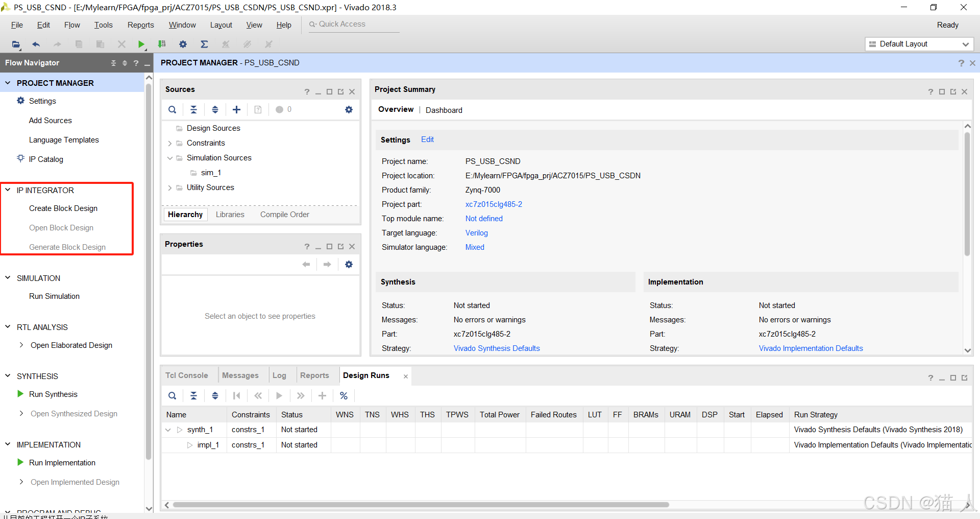Click Add Sources in Flow Navigator
The image size is (980, 519).
pos(51,121)
